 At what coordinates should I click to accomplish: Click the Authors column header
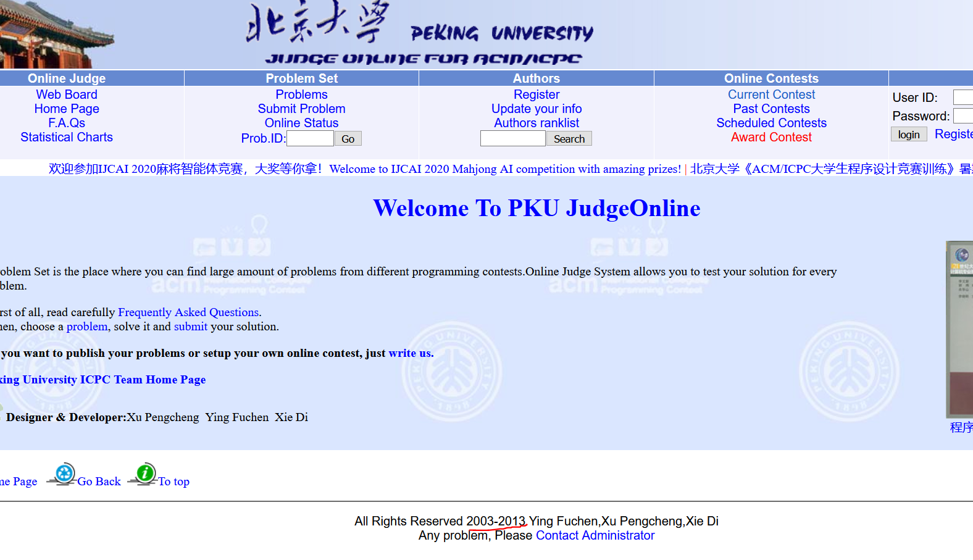537,78
